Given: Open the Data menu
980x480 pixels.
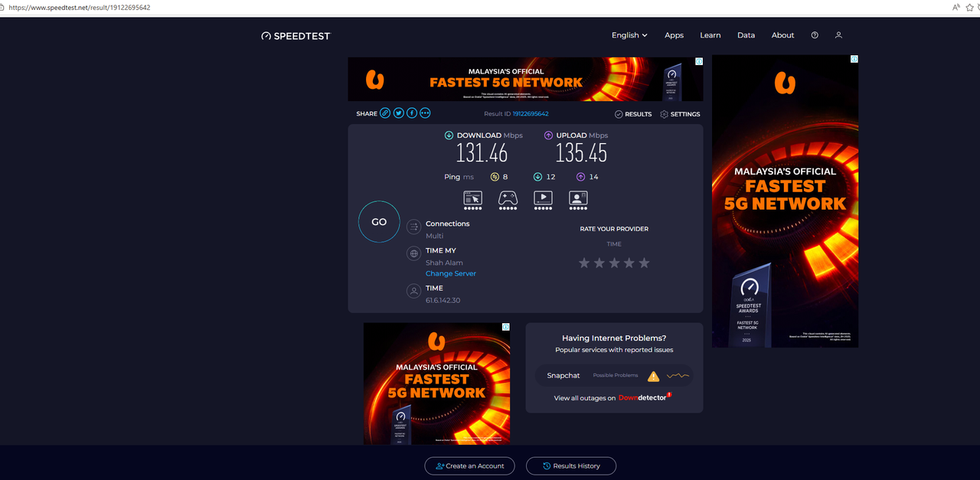Looking at the screenshot, I should [746, 35].
